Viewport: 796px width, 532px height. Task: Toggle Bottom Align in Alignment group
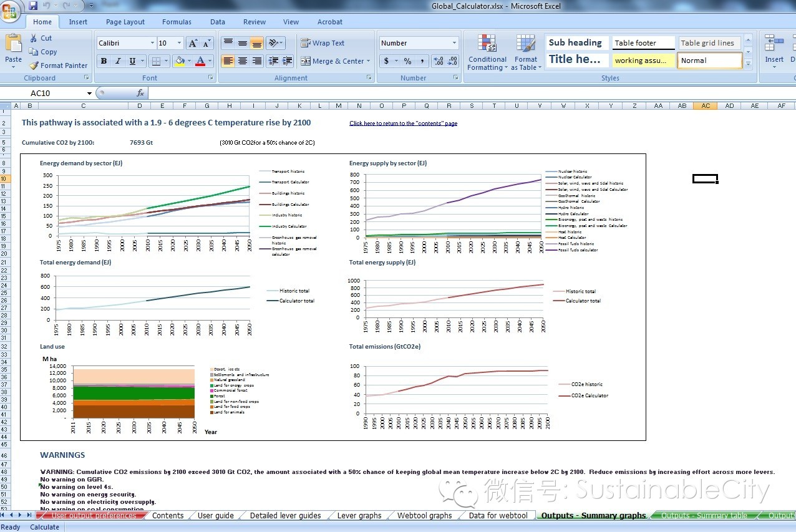click(x=256, y=43)
